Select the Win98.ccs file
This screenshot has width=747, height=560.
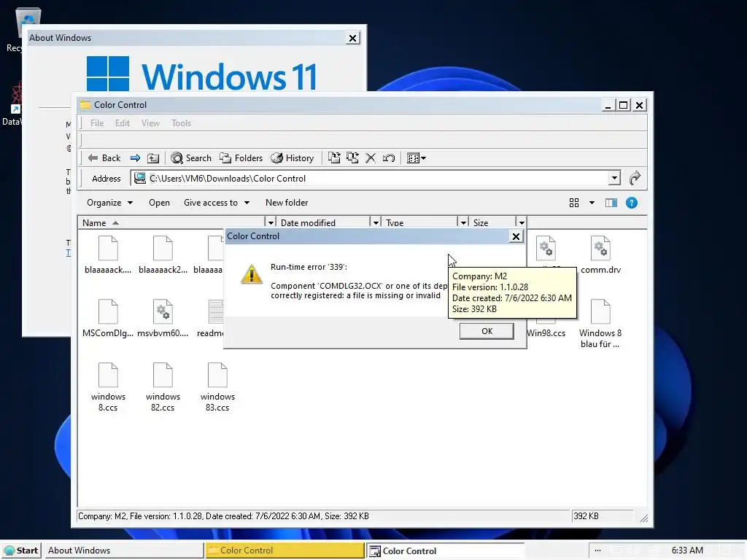pos(546,332)
